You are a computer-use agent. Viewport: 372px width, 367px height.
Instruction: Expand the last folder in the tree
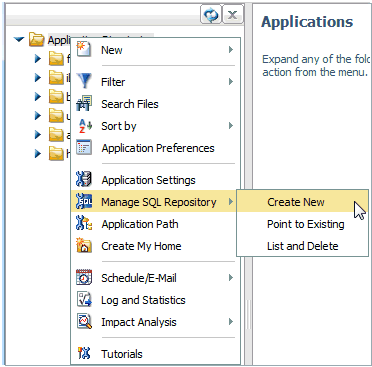38,154
